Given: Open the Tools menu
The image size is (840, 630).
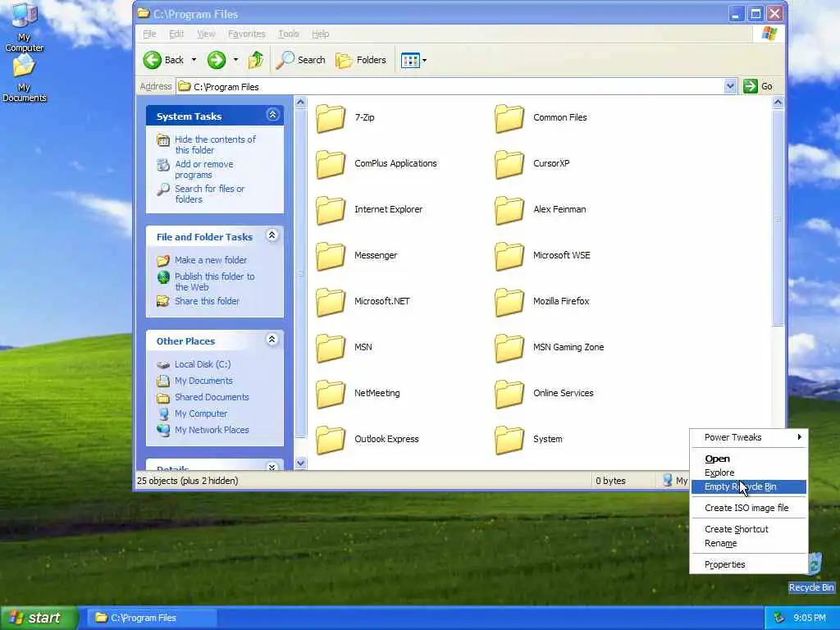Looking at the screenshot, I should tap(288, 34).
